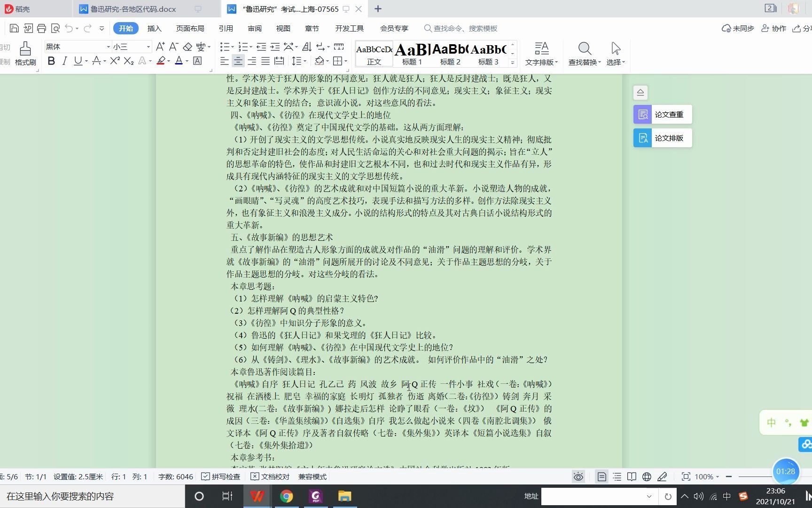Click the 协作 collaborate button
The image size is (812, 508).
coord(773,28)
